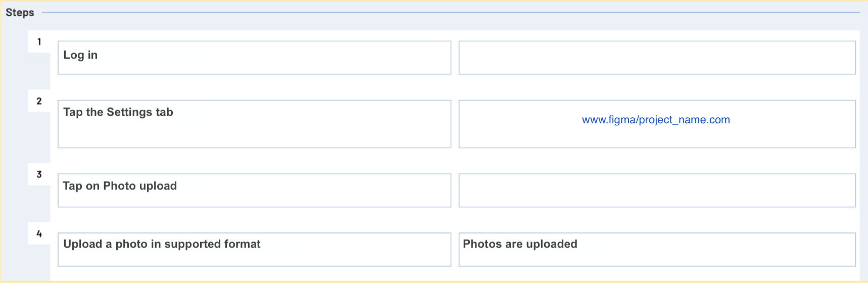Select step number 4

click(x=39, y=233)
